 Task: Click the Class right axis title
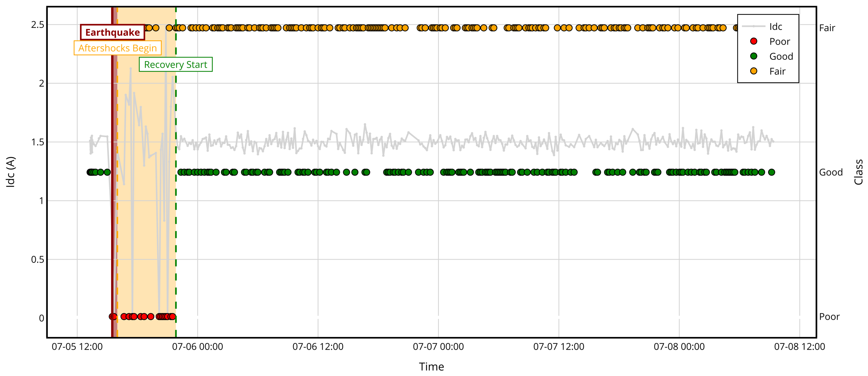[858, 172]
